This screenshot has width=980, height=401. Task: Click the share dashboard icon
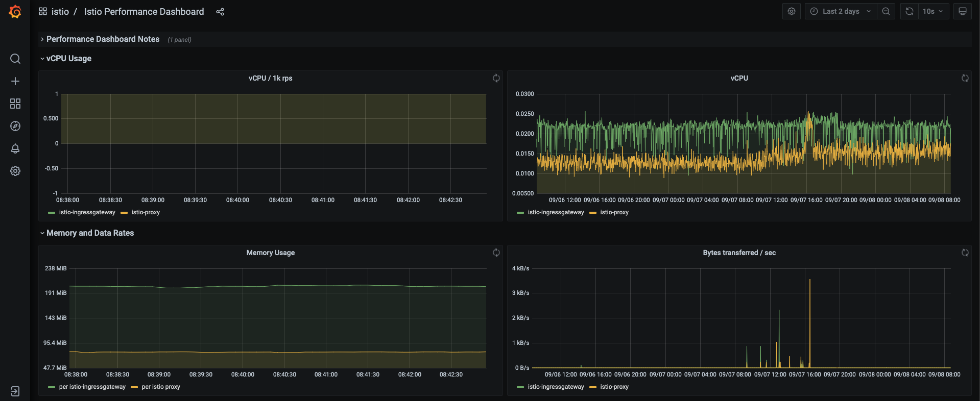(x=220, y=12)
